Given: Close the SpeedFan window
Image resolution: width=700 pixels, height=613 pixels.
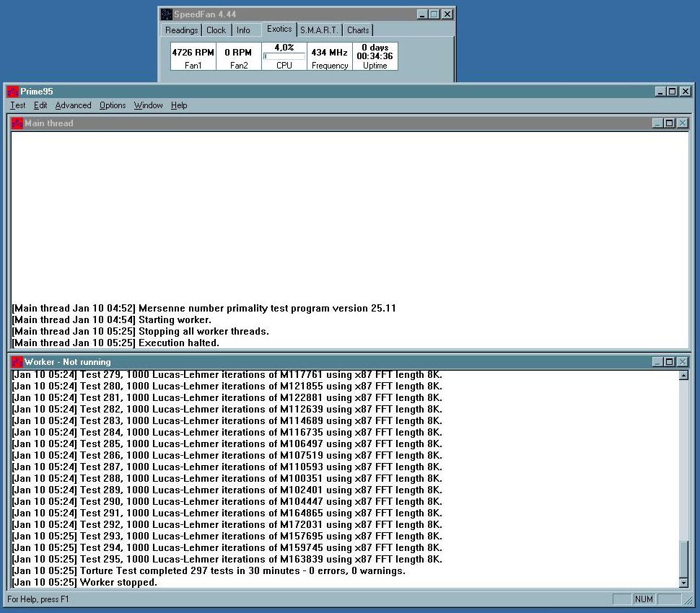Looking at the screenshot, I should pyautogui.click(x=447, y=14).
